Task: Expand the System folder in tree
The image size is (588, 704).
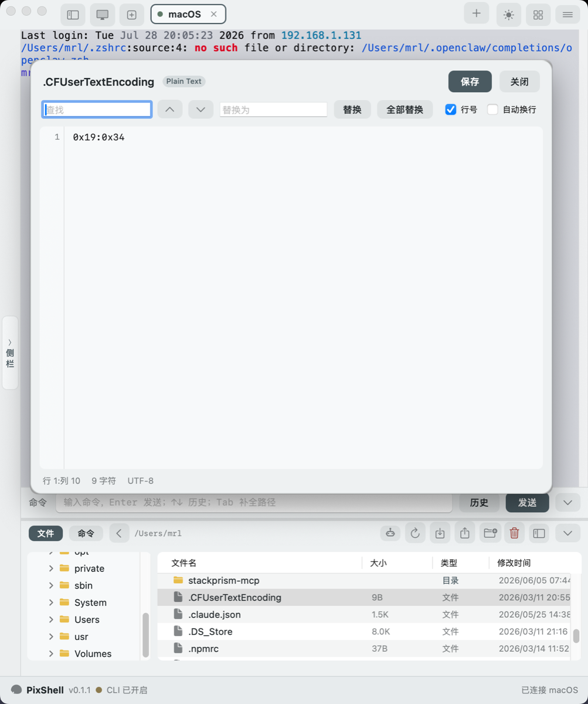Action: point(51,603)
